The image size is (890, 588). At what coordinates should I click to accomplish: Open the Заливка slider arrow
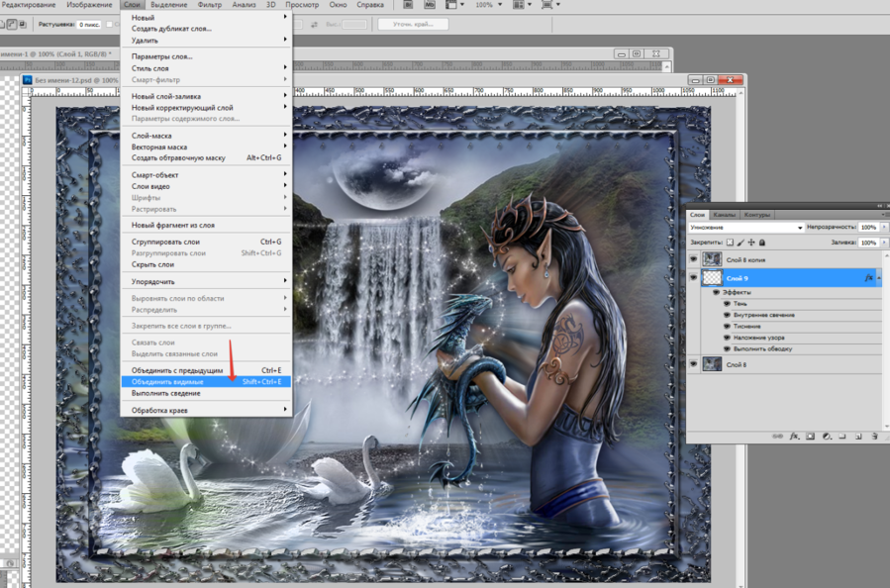coord(884,243)
